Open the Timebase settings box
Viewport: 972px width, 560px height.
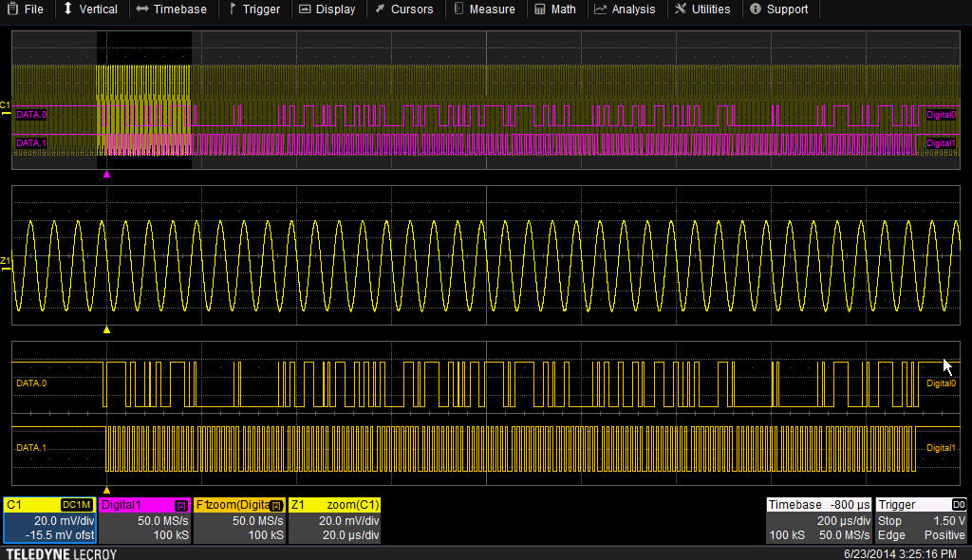[818, 519]
